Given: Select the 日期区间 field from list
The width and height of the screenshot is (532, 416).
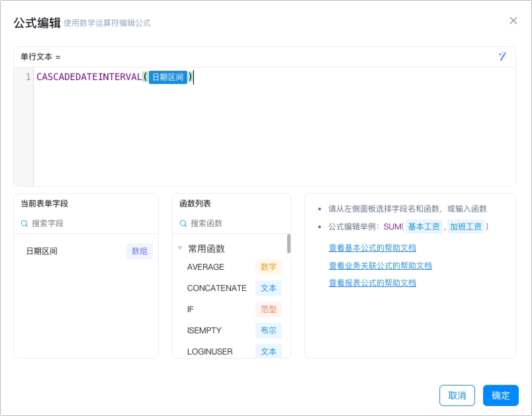Looking at the screenshot, I should (x=86, y=251).
